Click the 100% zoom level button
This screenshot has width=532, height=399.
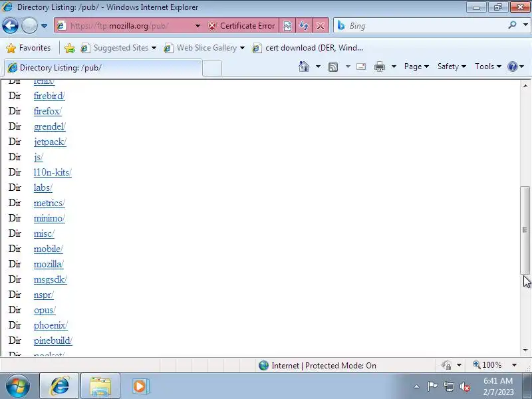487,365
